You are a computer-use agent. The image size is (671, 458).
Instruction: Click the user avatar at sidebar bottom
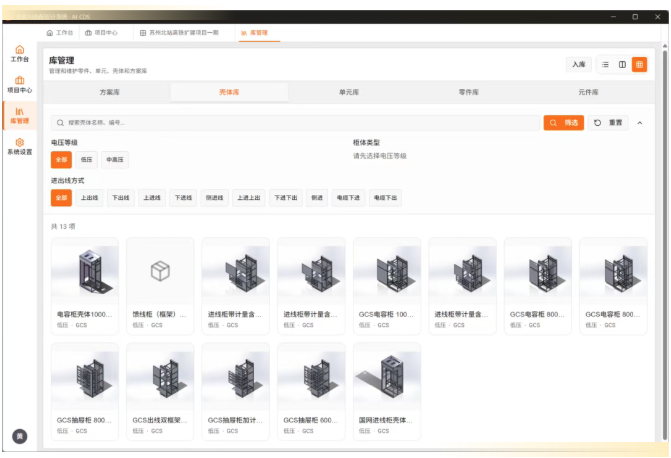click(20, 436)
